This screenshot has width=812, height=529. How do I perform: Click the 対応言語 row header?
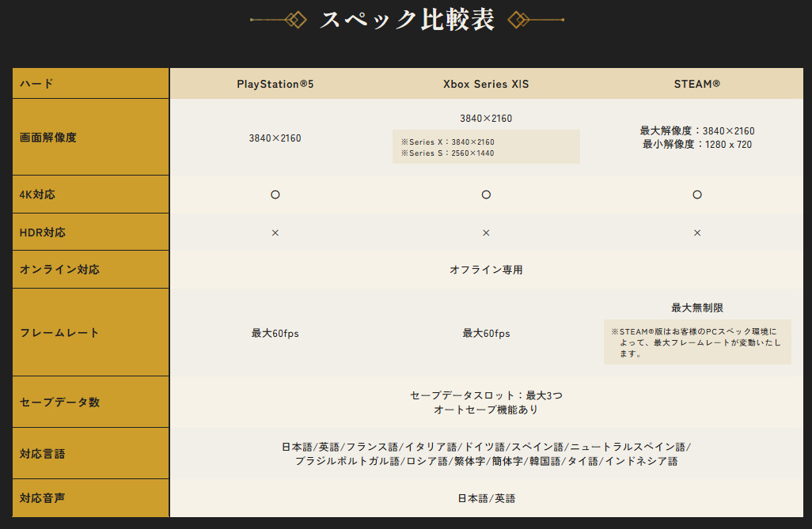(43, 454)
